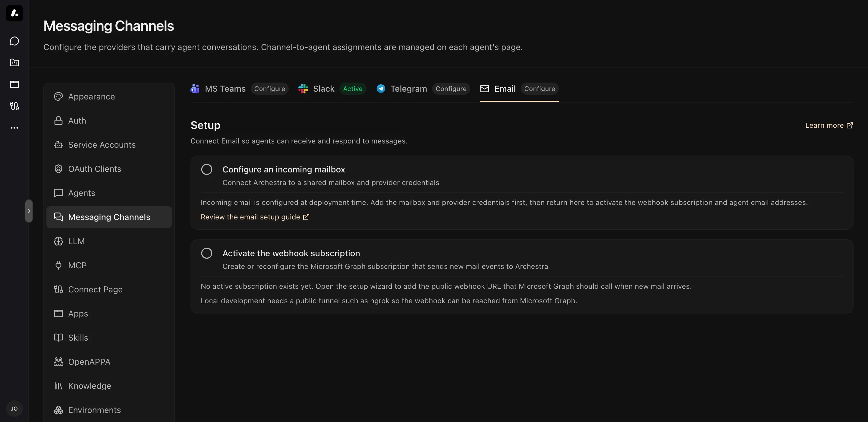
Task: Open the Learn more link
Action: (x=829, y=125)
